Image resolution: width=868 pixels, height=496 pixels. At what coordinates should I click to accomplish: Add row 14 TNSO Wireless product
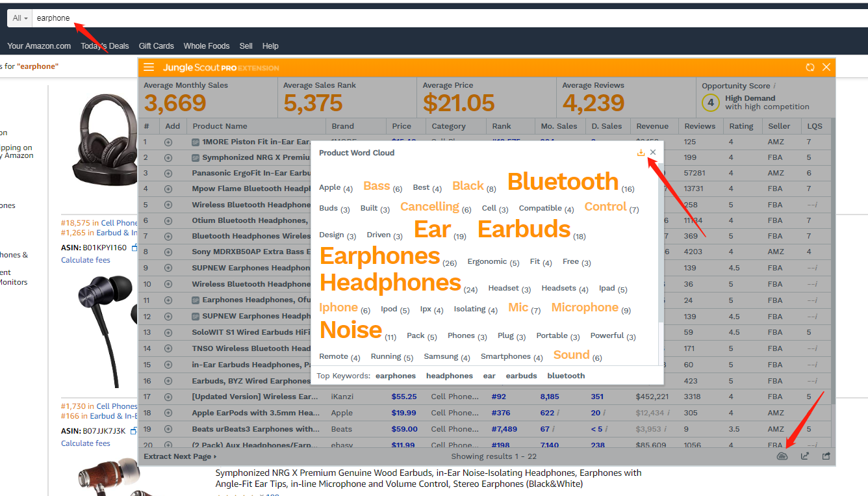tap(168, 348)
